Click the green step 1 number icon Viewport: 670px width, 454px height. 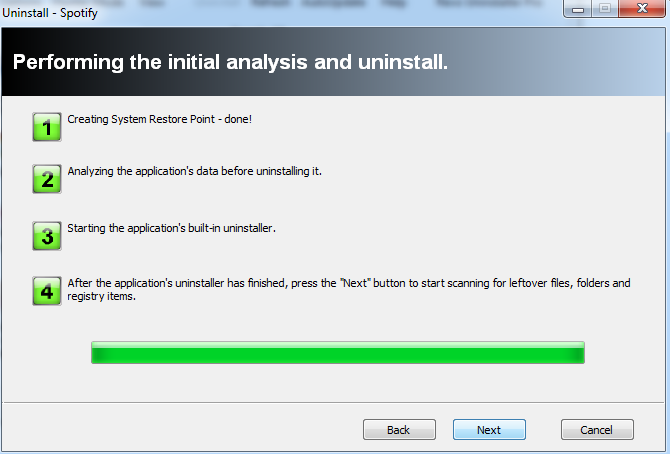(47, 127)
